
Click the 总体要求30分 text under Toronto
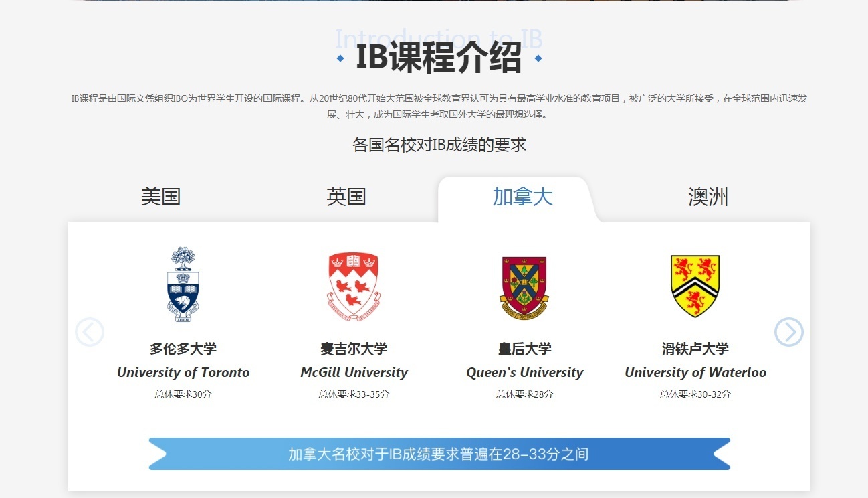click(x=183, y=394)
